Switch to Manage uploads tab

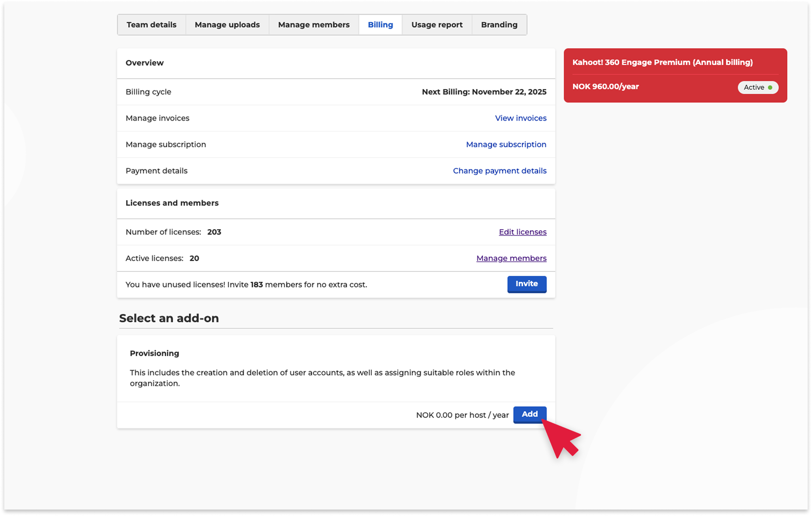(x=227, y=25)
